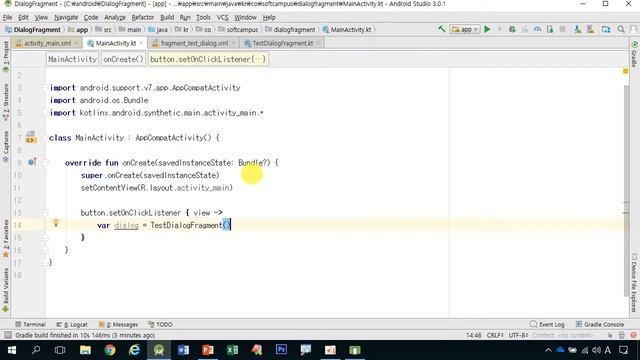
Task: Switch to fragment_test_dialog.xml editor tab
Action: coord(194,43)
